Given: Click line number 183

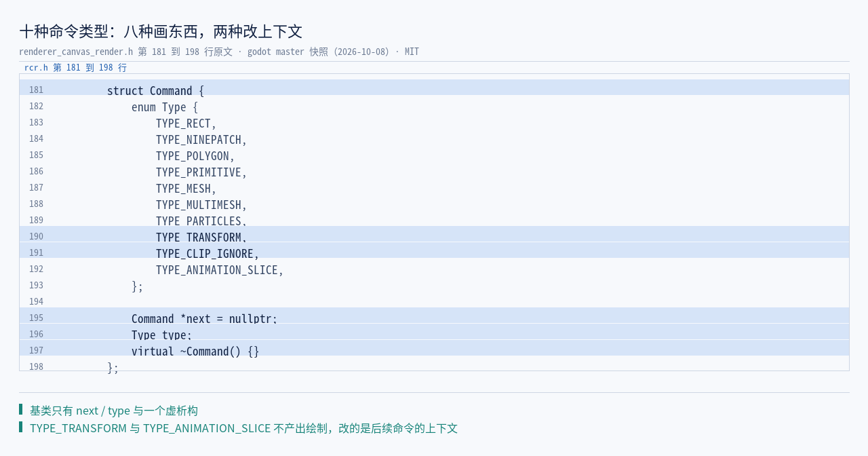Looking at the screenshot, I should (36, 123).
